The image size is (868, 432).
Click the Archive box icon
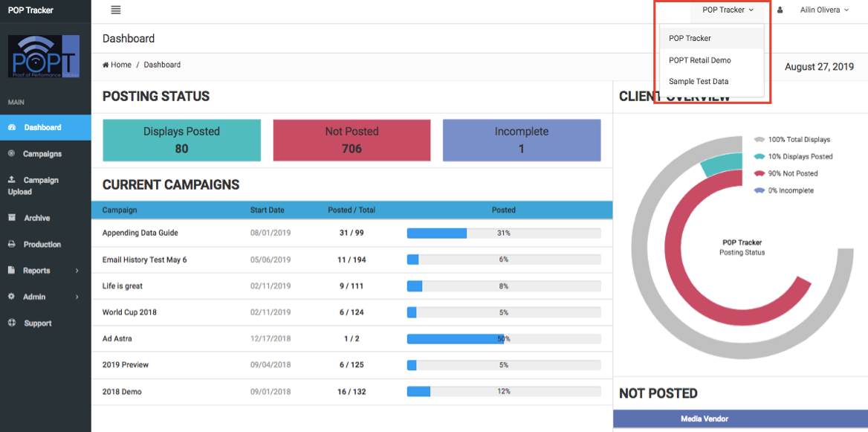[12, 218]
